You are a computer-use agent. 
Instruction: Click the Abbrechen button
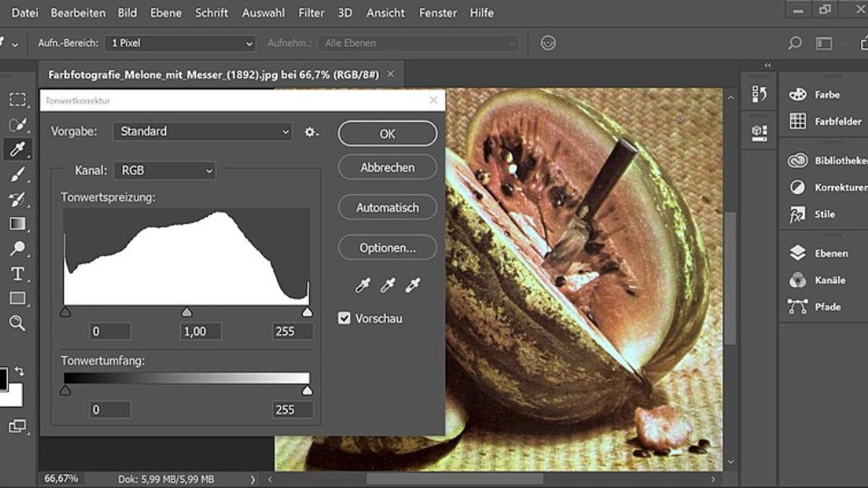tap(388, 168)
